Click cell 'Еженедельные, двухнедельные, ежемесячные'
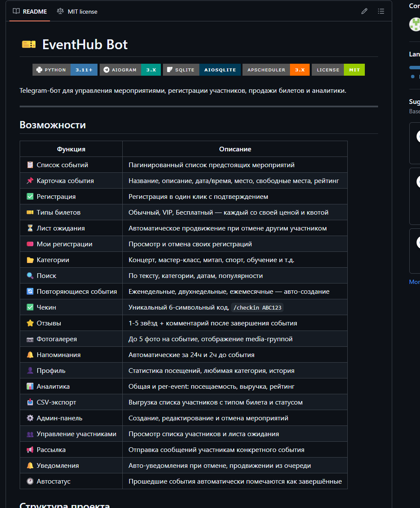 click(235, 292)
